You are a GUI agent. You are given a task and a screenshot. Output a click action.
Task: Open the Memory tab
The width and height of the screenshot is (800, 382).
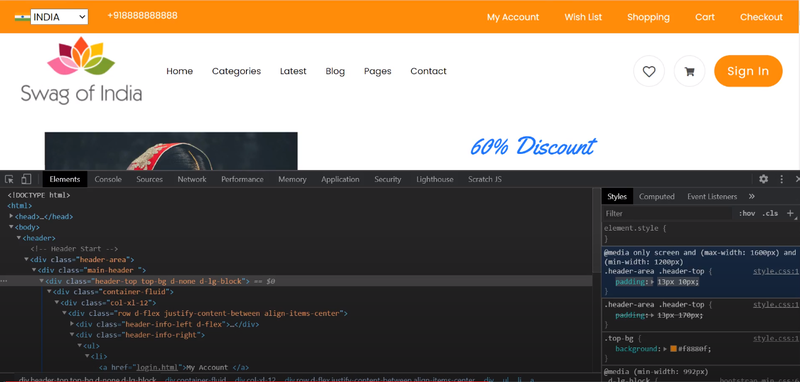click(x=292, y=179)
